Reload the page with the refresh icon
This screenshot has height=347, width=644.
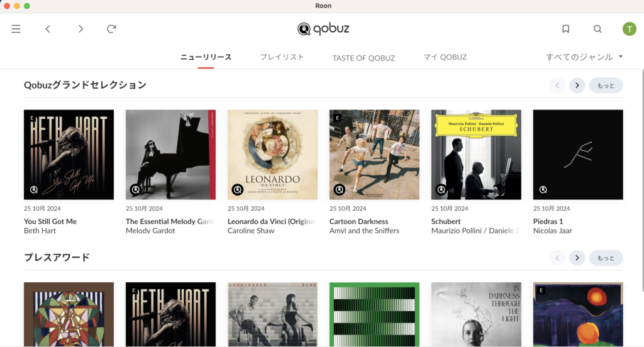coord(111,29)
